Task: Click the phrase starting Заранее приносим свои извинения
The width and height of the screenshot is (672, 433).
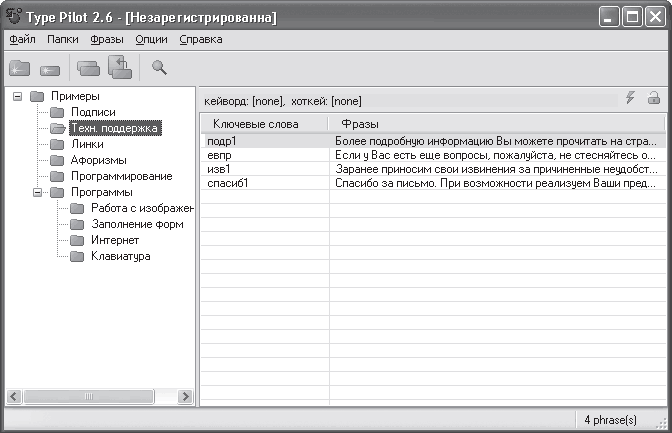Action: pos(498,169)
